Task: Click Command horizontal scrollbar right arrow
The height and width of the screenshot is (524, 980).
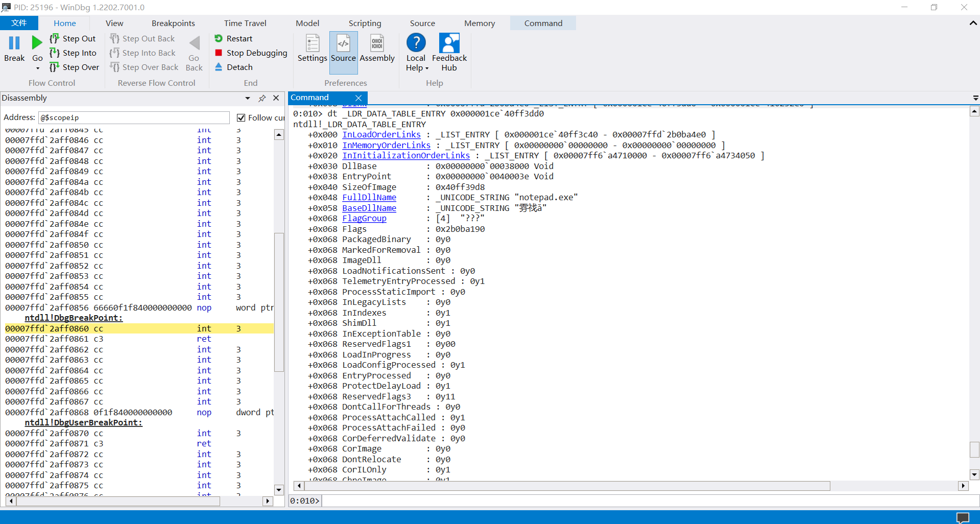Action: click(x=963, y=486)
